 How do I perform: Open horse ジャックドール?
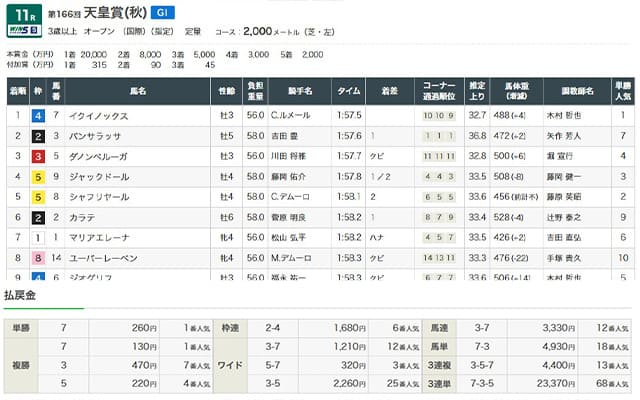(x=99, y=177)
